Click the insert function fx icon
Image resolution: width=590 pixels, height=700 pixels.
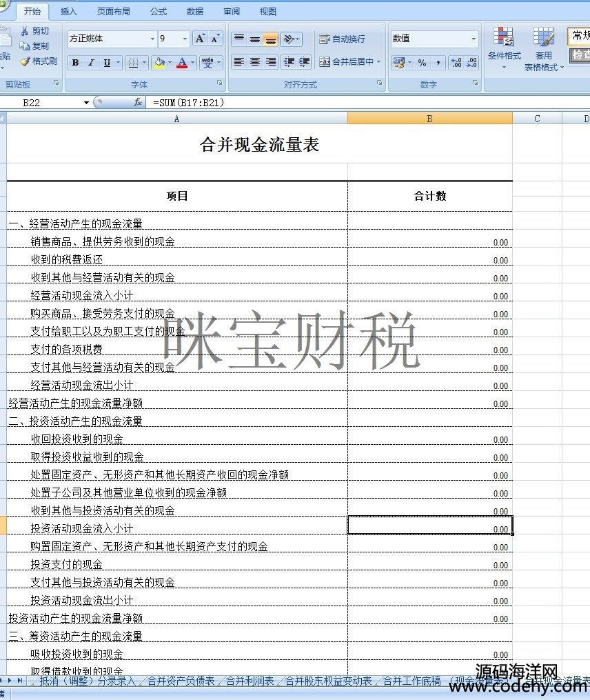pyautogui.click(x=138, y=102)
